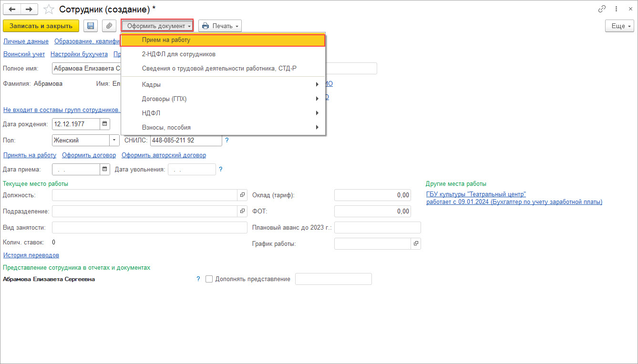Expand the НДФЛ submenu
This screenshot has height=364, width=638.
tap(223, 113)
